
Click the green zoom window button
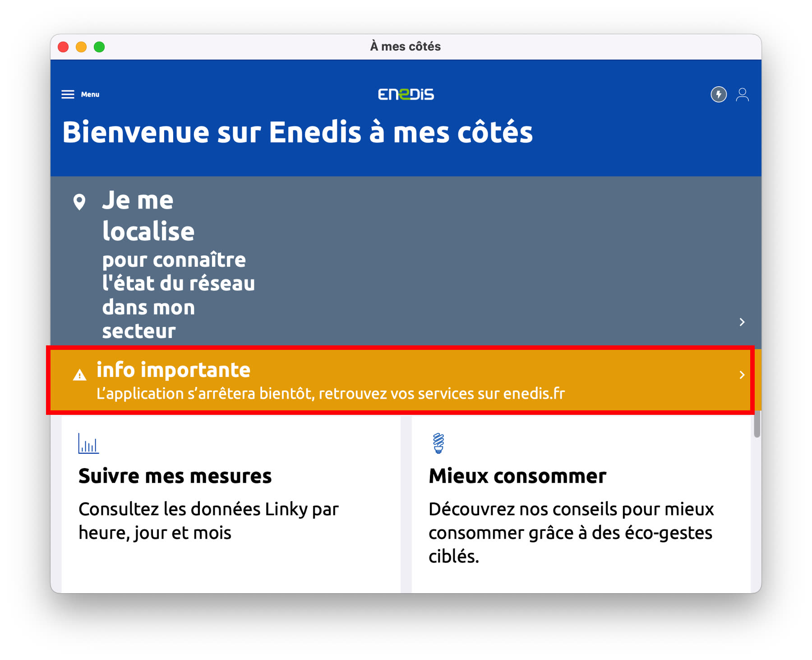99,46
